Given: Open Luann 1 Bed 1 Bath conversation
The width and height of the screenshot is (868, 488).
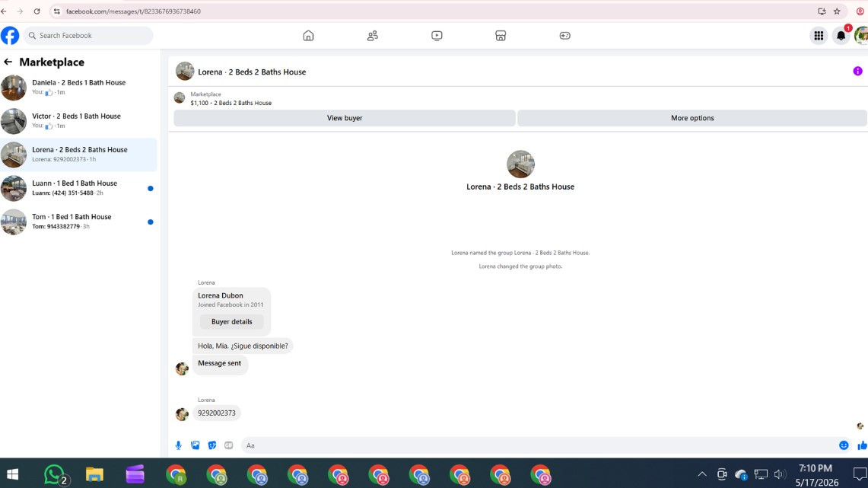Looking at the screenshot, I should (78, 188).
